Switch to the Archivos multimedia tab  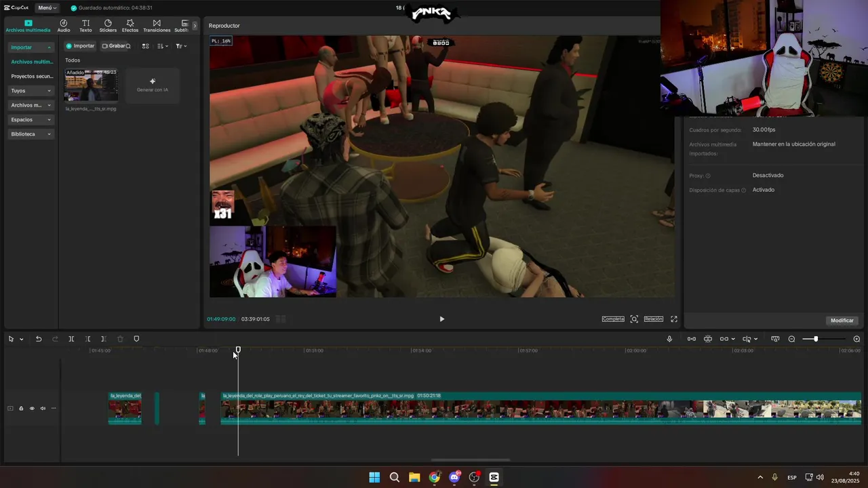point(28,26)
